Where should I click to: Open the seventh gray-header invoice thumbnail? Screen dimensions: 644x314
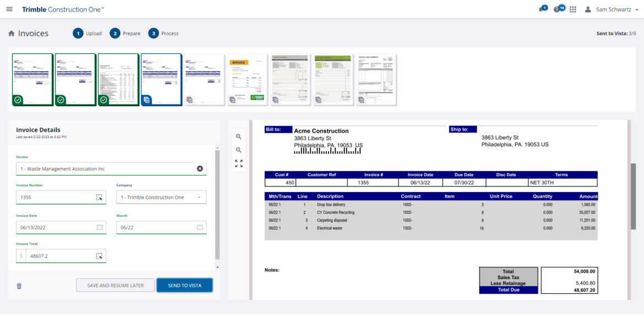pos(291,80)
